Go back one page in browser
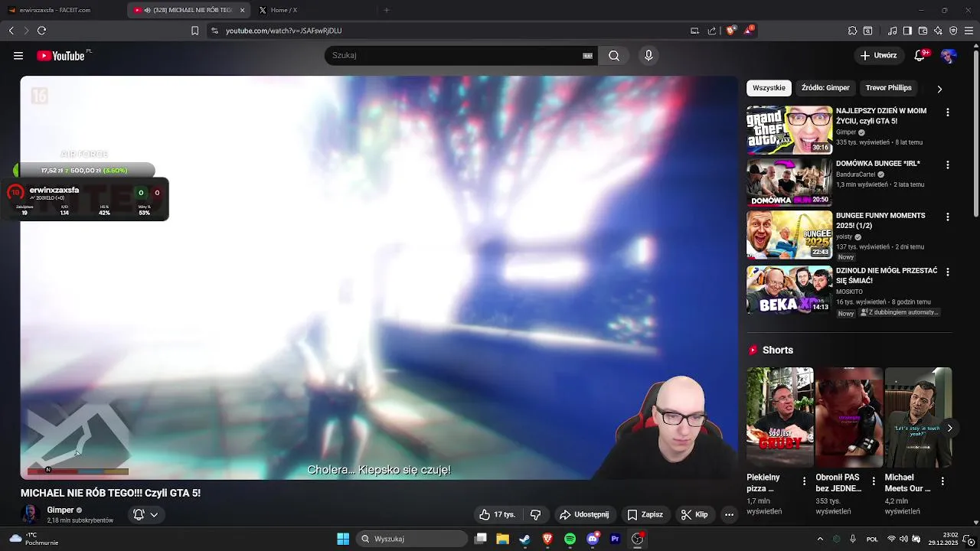 (x=11, y=31)
